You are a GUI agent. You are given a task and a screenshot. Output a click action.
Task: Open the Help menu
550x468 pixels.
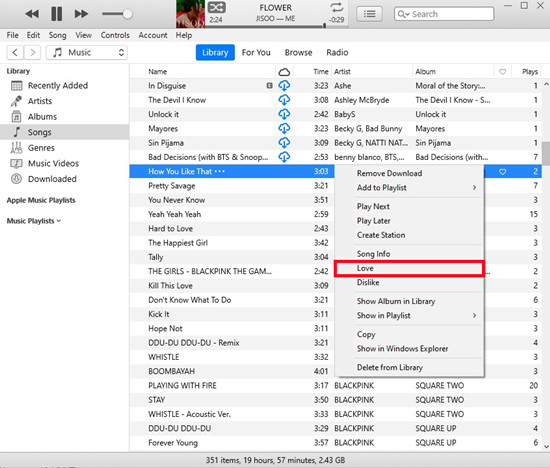(184, 35)
